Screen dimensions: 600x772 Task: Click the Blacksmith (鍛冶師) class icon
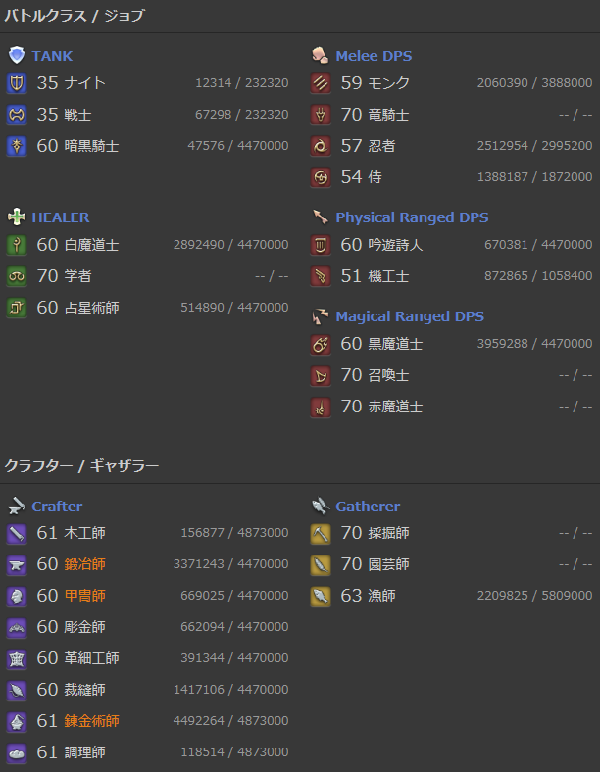point(17,565)
